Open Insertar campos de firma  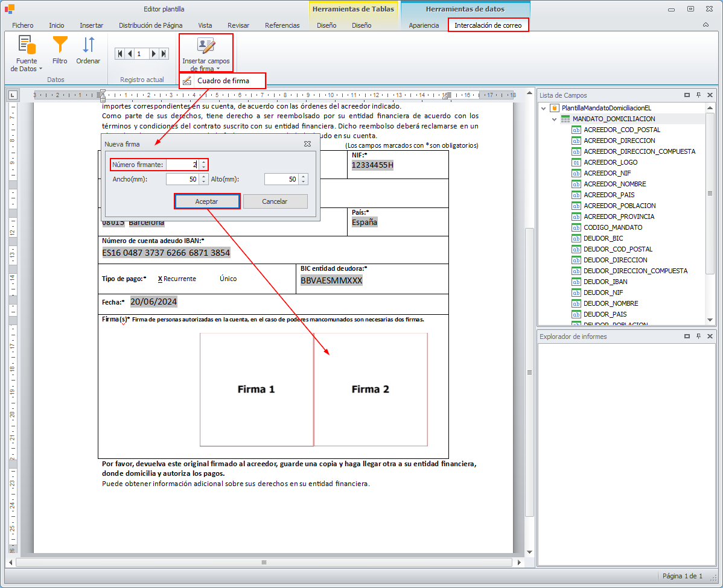(x=206, y=54)
